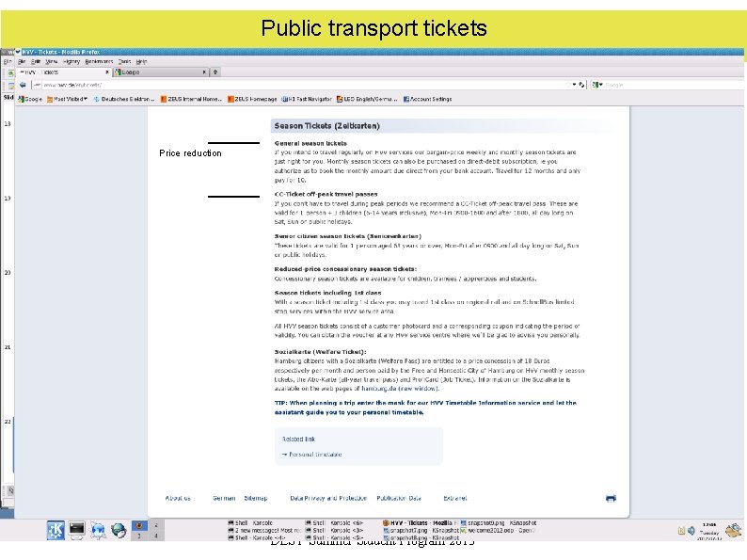Select the HVV - Tickets tab
Screen dimensions: 747x560
(64, 72)
